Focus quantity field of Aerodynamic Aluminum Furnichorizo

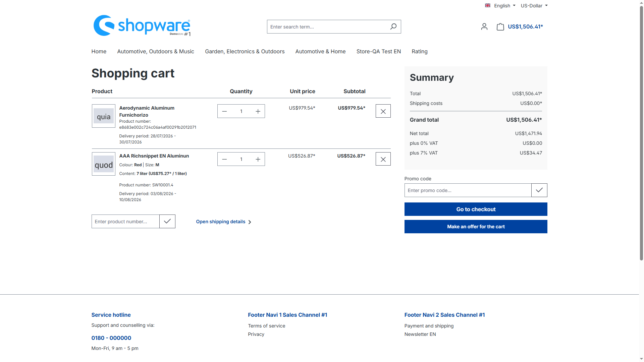[241, 111]
